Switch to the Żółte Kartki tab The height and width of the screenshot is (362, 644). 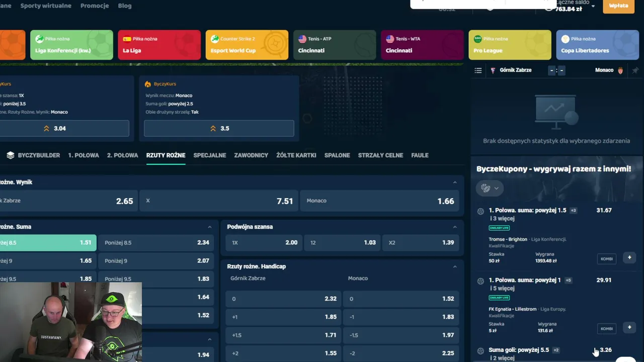(x=296, y=155)
